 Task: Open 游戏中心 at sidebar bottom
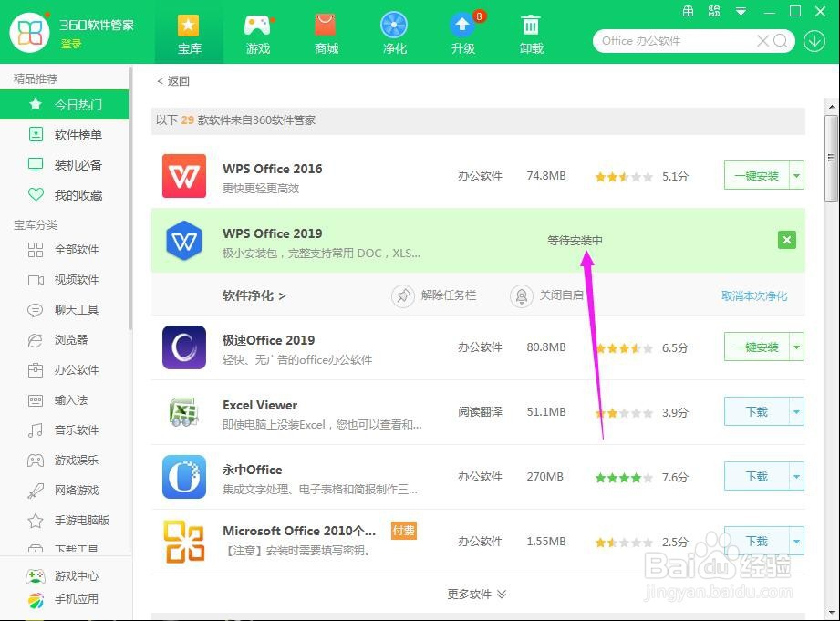(x=62, y=576)
